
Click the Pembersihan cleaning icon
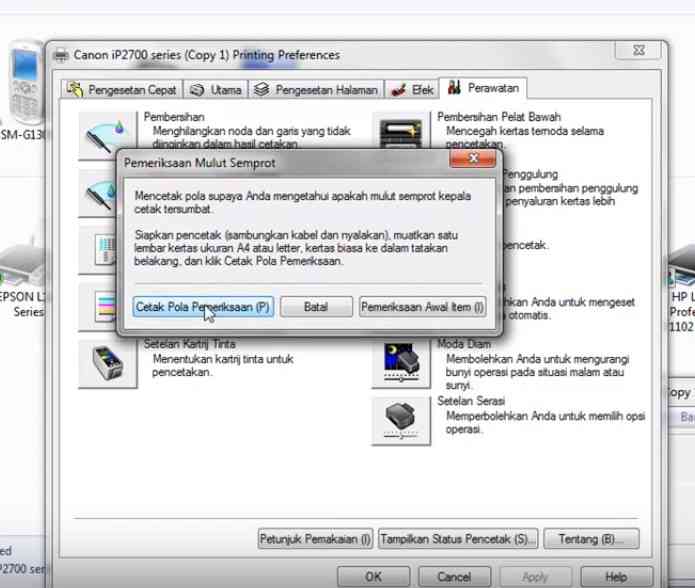[107, 136]
